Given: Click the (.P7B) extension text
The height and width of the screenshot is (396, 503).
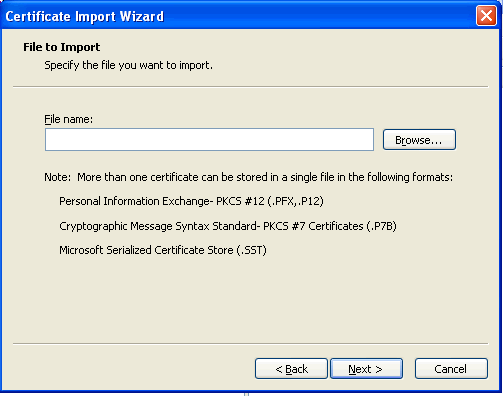Looking at the screenshot, I should 382,226.
